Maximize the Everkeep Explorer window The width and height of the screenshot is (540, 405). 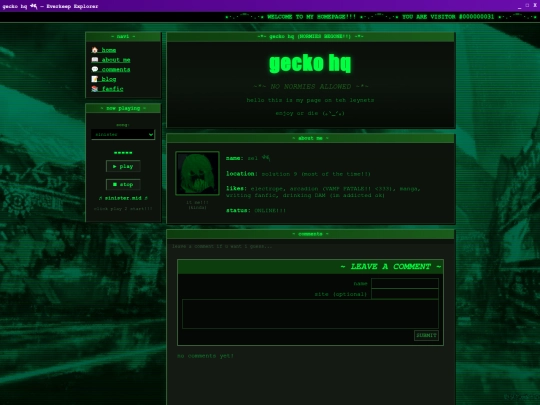[x=527, y=6]
